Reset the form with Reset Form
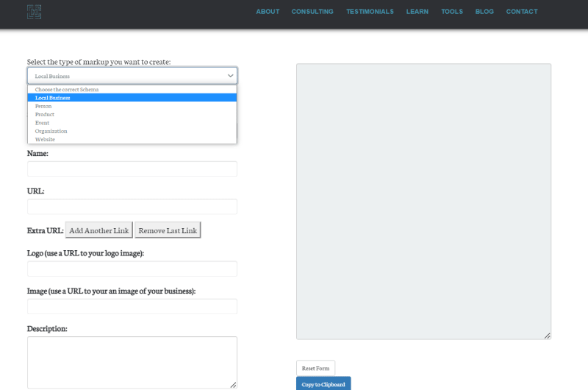Image resolution: width=588 pixels, height=390 pixels. pos(315,368)
